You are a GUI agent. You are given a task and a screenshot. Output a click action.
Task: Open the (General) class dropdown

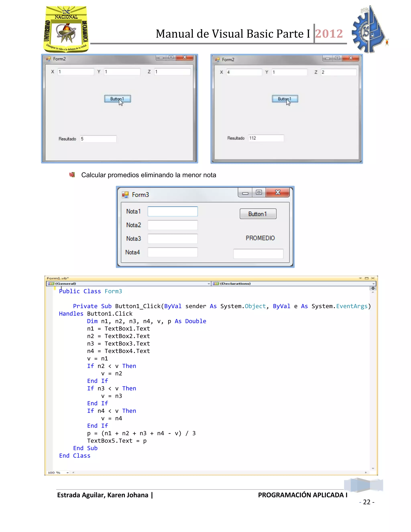(x=129, y=283)
